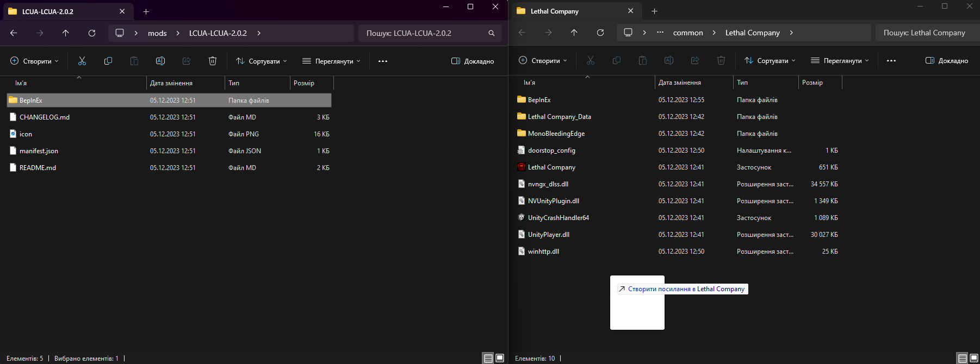980x364 pixels.
Task: Click Copy icon in LCUA-LCUA-2.0.2 window toolbar
Action: [108, 61]
